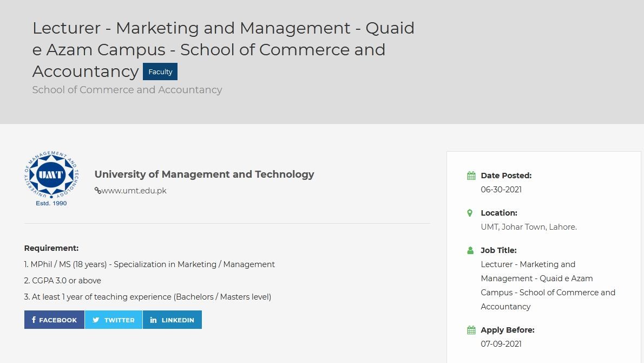Share the job posting on Twitter

114,320
